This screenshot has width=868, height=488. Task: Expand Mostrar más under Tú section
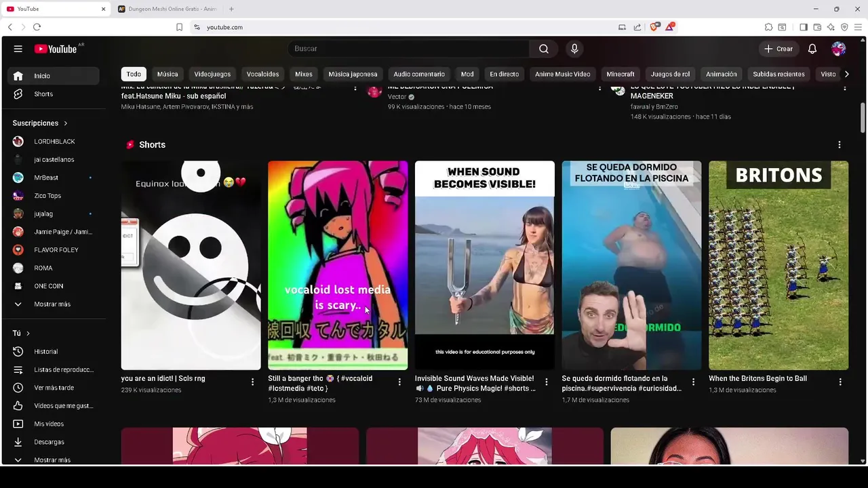pos(52,460)
